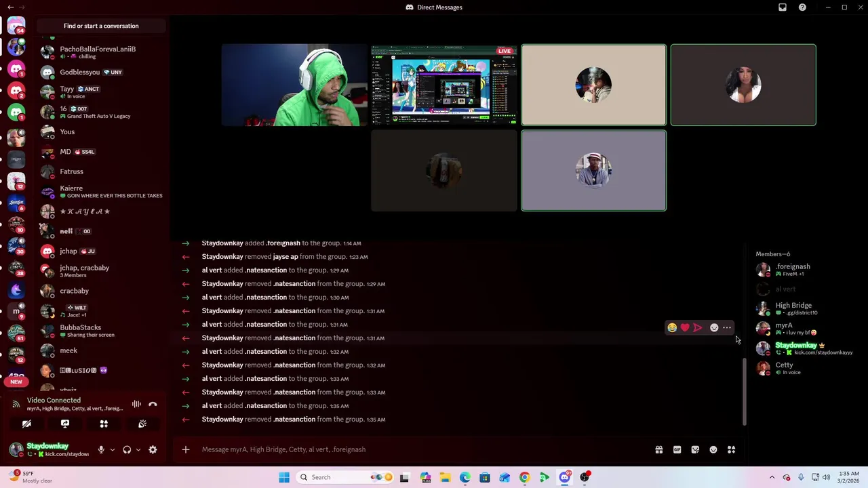Open weather widget 59°F Mostly clear
868x488 pixels.
pos(31,477)
